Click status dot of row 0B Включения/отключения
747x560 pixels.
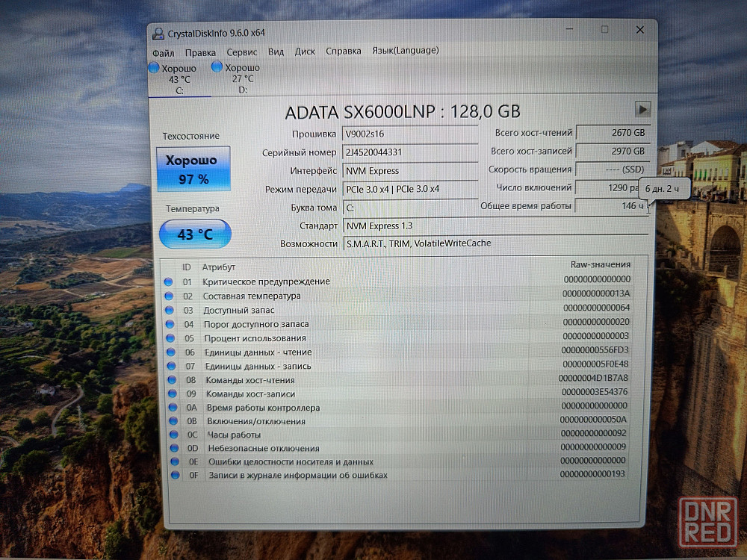pyautogui.click(x=173, y=421)
